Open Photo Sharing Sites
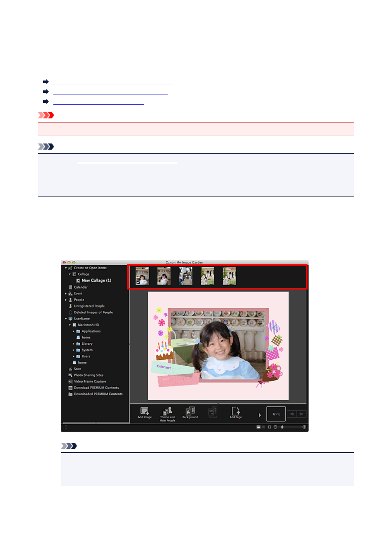The height and width of the screenshot is (555, 392). pos(88,375)
